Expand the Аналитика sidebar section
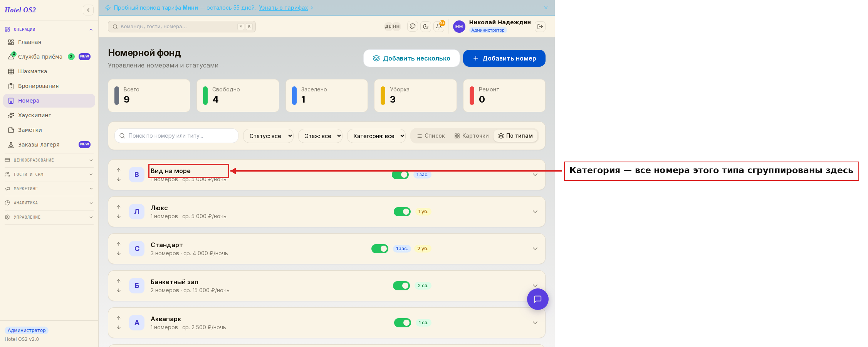 coord(49,203)
